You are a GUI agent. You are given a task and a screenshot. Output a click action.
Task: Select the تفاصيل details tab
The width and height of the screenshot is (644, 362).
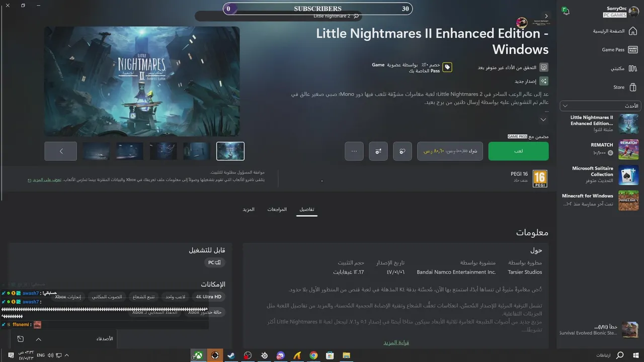[x=307, y=209]
